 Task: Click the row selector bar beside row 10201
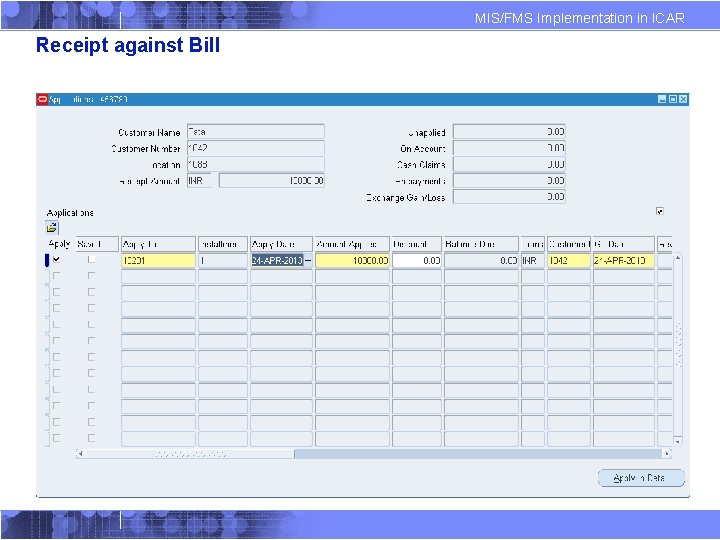tap(47, 260)
